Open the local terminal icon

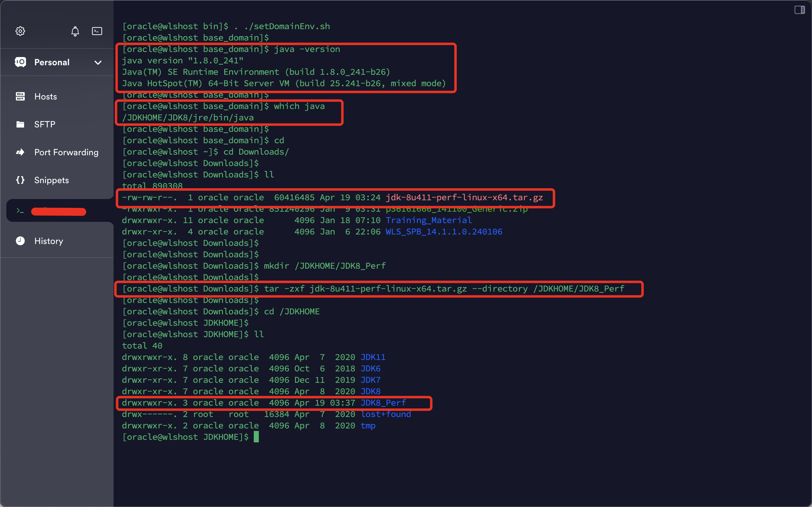tap(97, 31)
